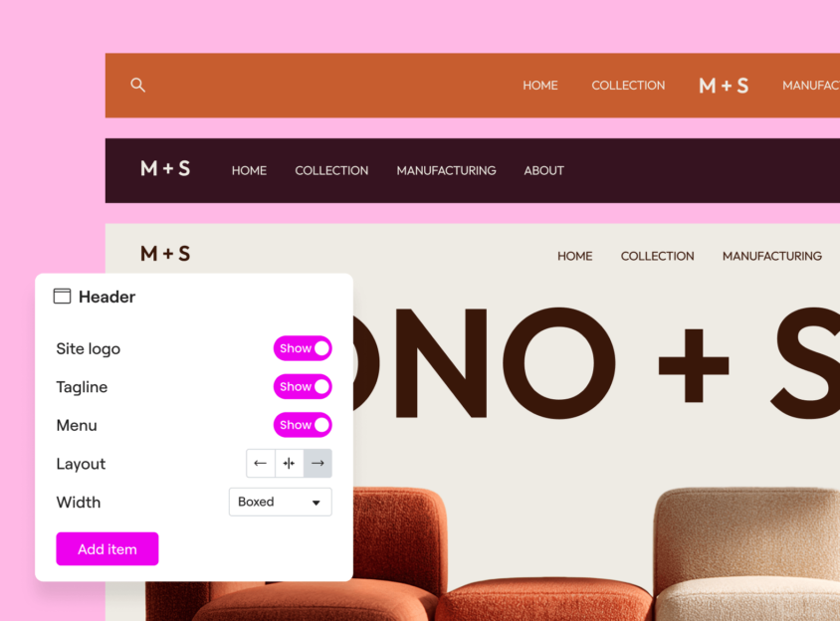840x621 pixels.
Task: Open COLLECTION in the dark header menu
Action: point(331,170)
